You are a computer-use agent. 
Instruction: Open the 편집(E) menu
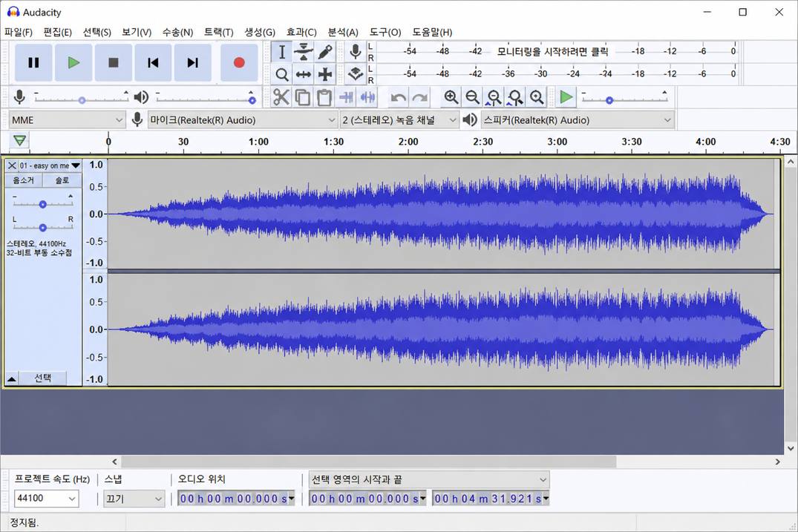click(x=57, y=32)
